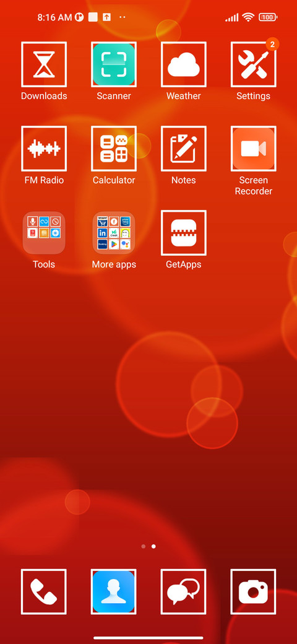Open the More apps folder
The image size is (297, 644).
point(114,233)
